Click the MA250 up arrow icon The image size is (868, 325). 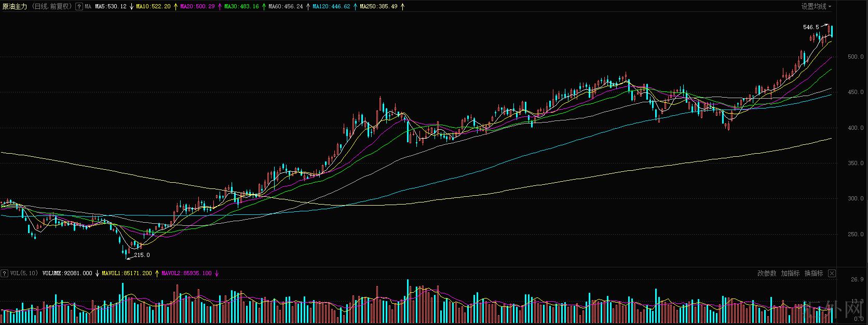[402, 7]
